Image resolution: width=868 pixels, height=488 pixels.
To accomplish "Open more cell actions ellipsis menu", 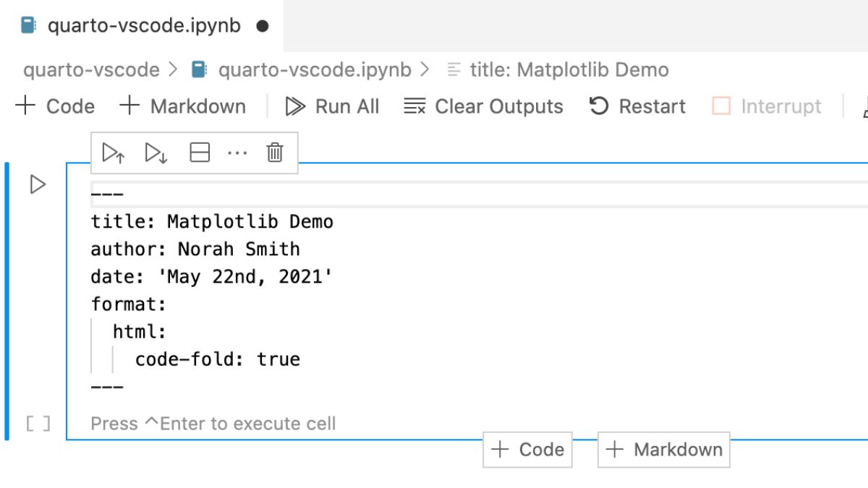I will (237, 153).
